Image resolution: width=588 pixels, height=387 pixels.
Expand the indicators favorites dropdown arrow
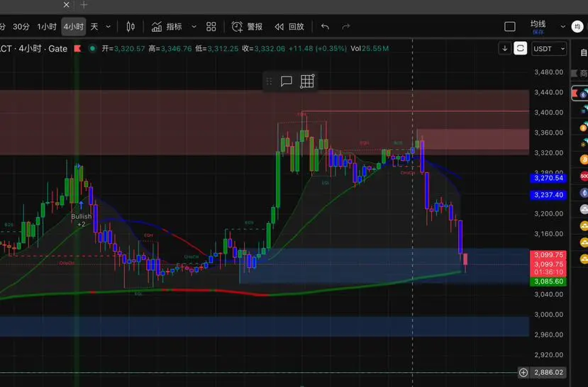(x=194, y=27)
